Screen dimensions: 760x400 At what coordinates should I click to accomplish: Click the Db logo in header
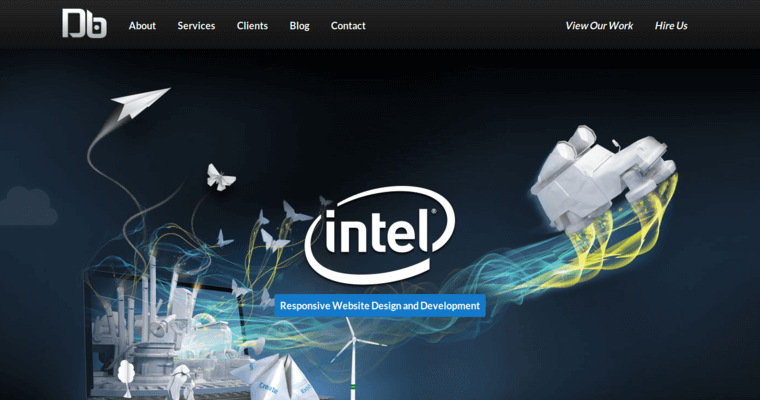(84, 23)
